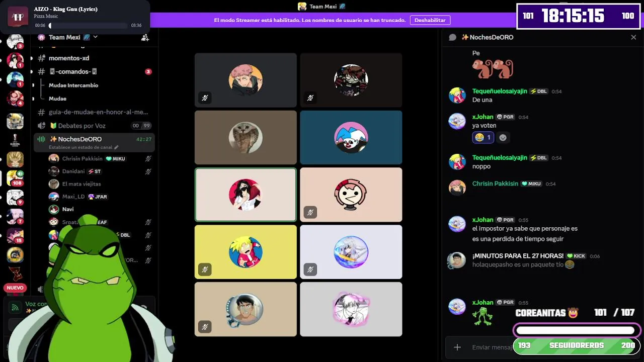Click the muted mic icon beside Chrisin Pakkisin
Image resolution: width=644 pixels, height=362 pixels.
tap(148, 158)
